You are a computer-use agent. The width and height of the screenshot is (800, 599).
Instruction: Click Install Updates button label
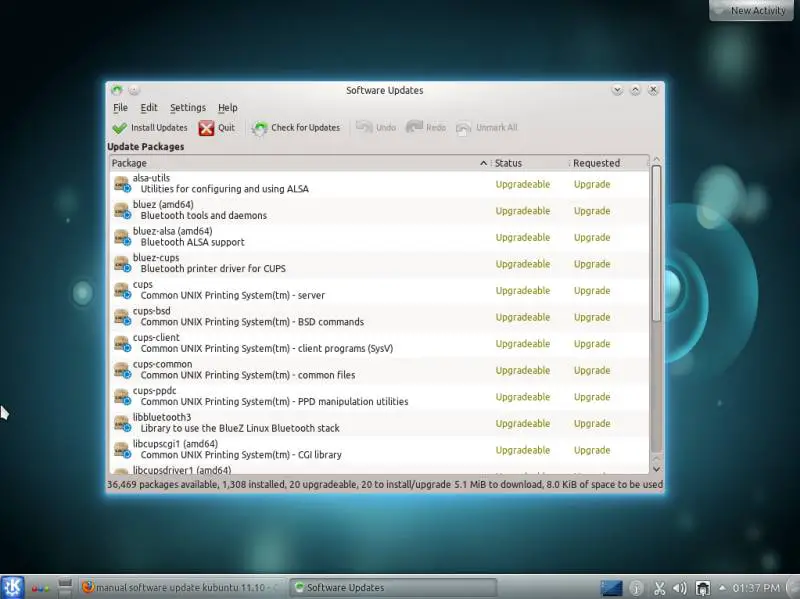coord(159,128)
